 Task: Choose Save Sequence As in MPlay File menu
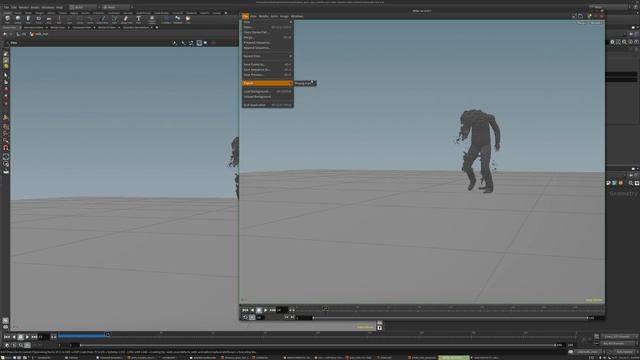267,70
